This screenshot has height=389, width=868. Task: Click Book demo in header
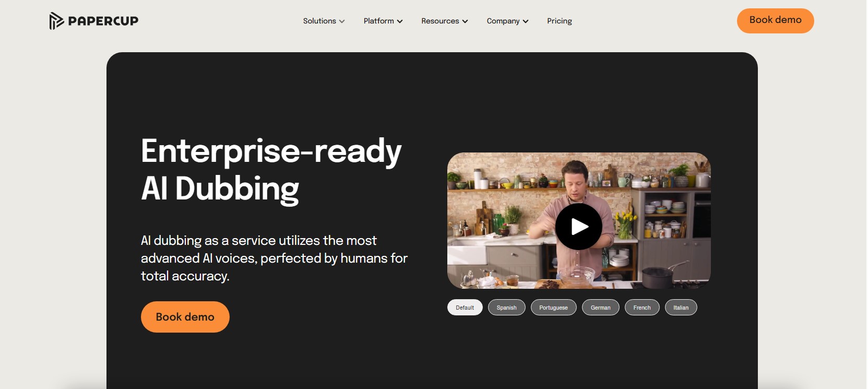(775, 20)
